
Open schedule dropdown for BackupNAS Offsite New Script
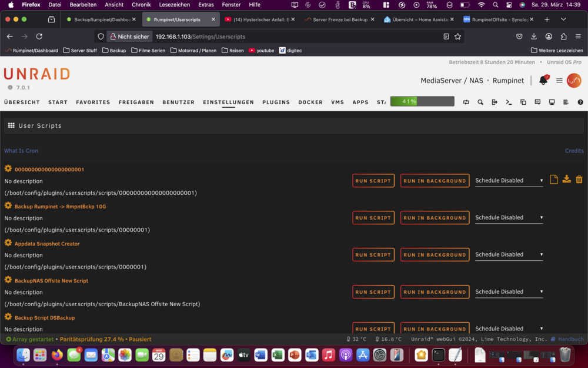point(509,292)
